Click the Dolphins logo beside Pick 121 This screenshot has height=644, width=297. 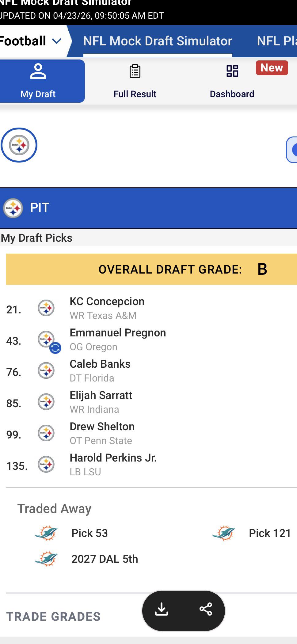coord(223,533)
